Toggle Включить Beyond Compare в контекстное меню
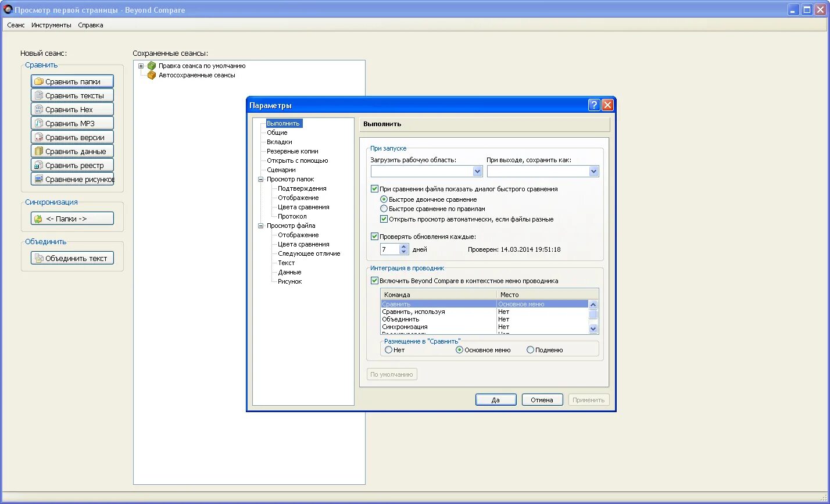The image size is (830, 504). (374, 281)
